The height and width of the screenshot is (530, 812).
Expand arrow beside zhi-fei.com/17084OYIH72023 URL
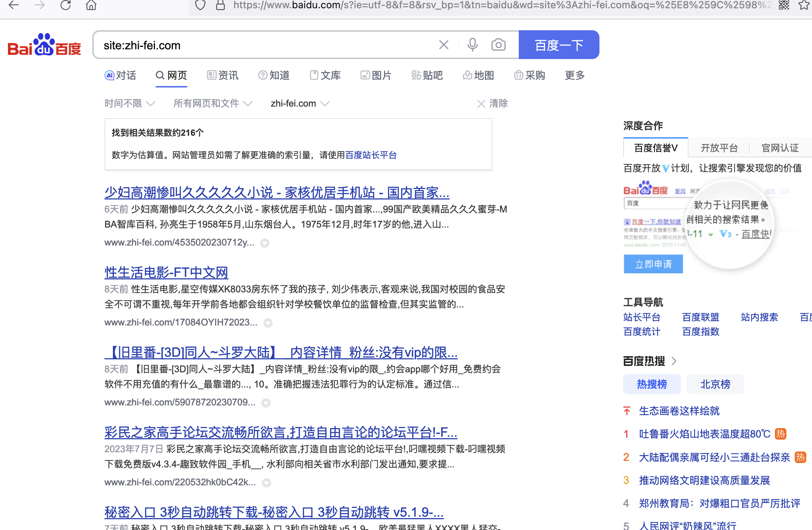click(268, 323)
